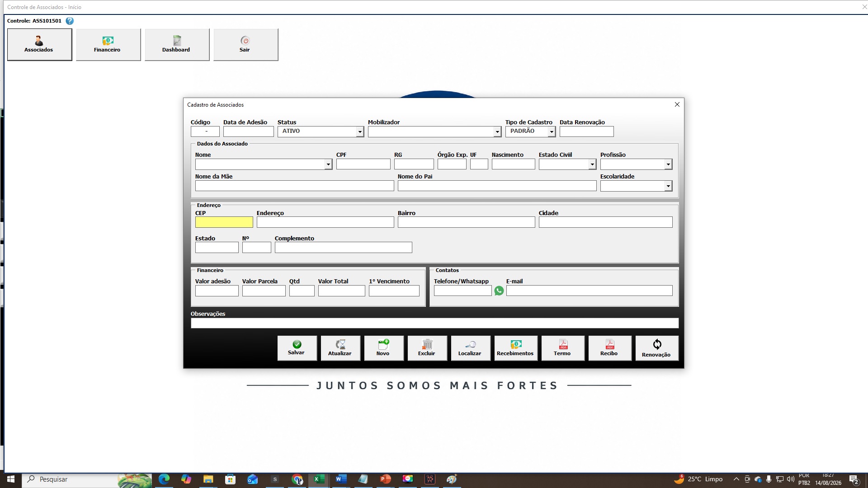Open Recebimentos from the form buttons

[516, 348]
